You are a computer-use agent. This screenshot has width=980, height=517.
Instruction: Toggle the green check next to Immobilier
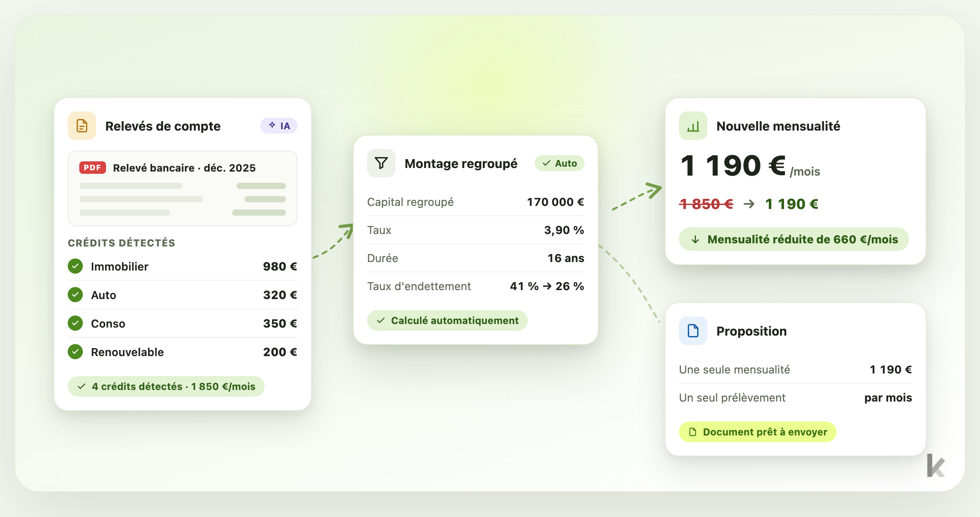point(75,266)
